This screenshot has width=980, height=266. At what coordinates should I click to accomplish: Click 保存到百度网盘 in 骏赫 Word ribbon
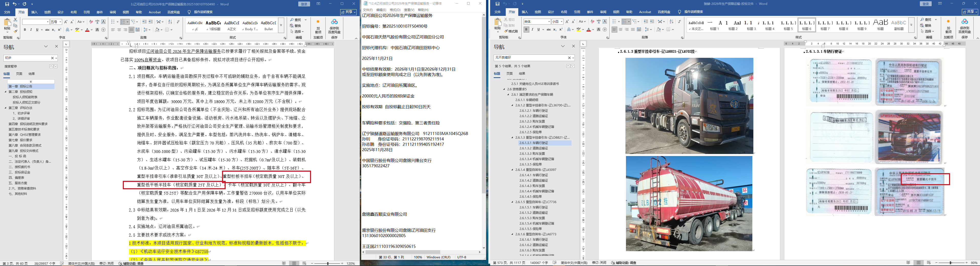[x=964, y=26]
